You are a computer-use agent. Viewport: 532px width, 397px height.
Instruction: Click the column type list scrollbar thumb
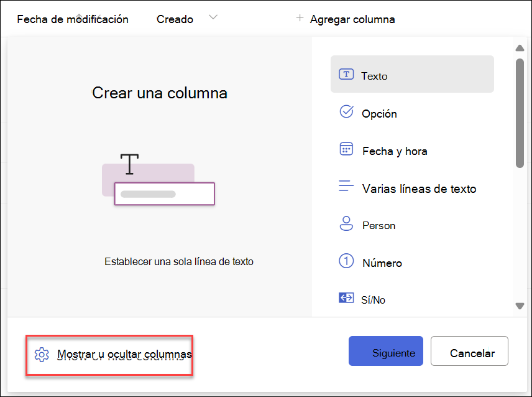[x=520, y=113]
